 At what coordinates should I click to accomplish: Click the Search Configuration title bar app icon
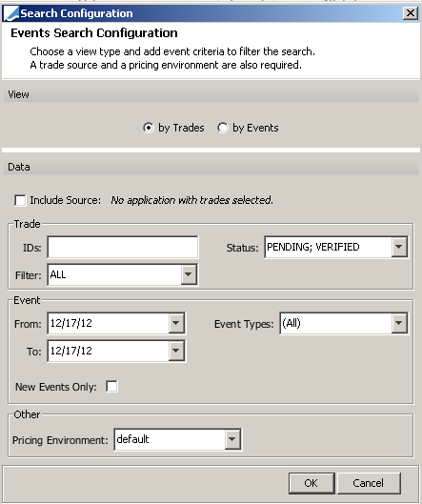point(11,13)
